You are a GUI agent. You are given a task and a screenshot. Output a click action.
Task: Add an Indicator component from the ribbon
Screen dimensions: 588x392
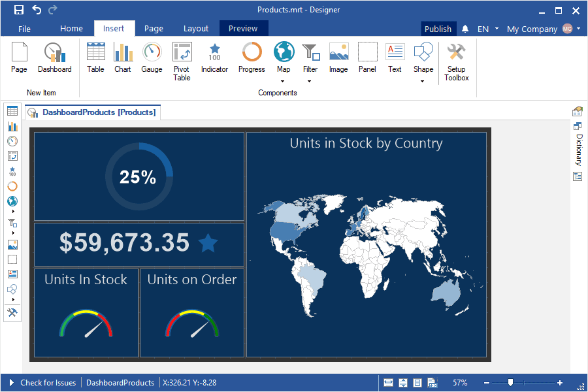214,57
